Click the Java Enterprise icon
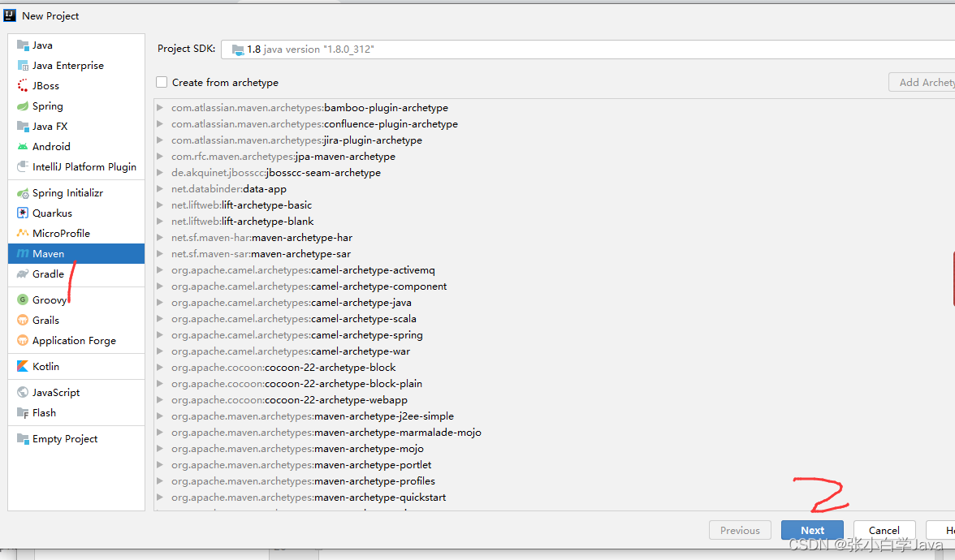 (23, 65)
